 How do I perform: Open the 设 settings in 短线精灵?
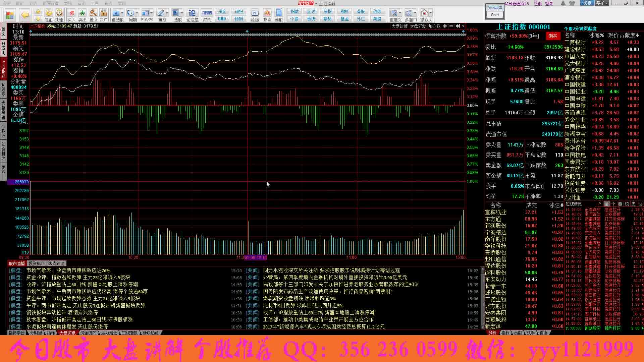[640, 204]
